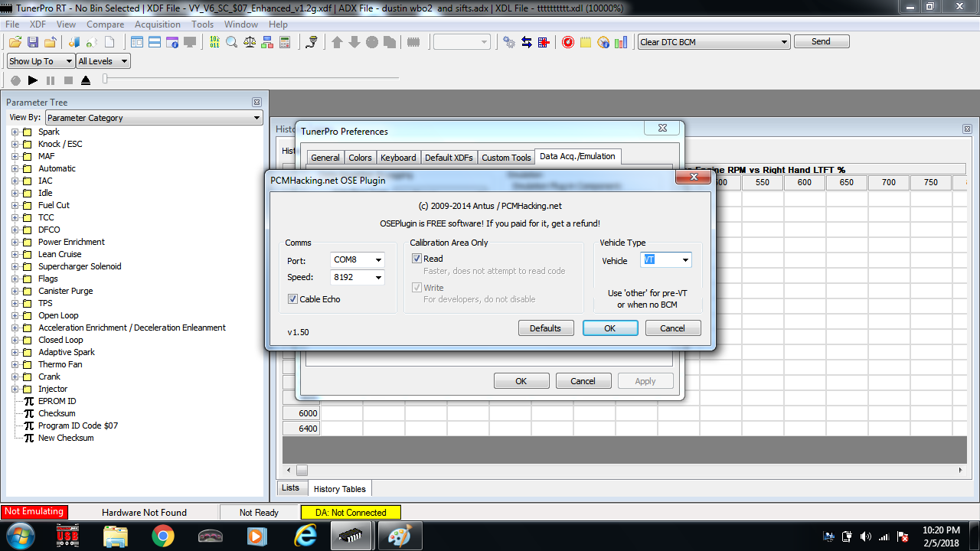Click the open bin folder icon
This screenshot has height=551, width=980.
click(x=15, y=42)
